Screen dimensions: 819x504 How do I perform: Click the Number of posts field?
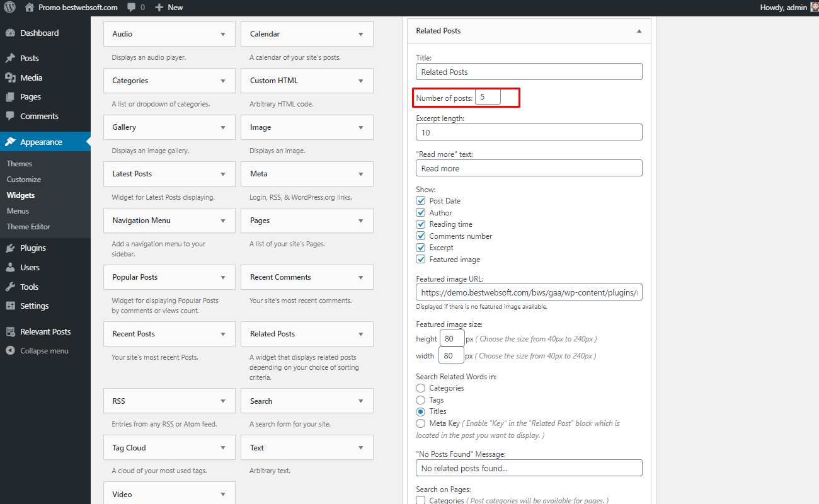point(488,97)
